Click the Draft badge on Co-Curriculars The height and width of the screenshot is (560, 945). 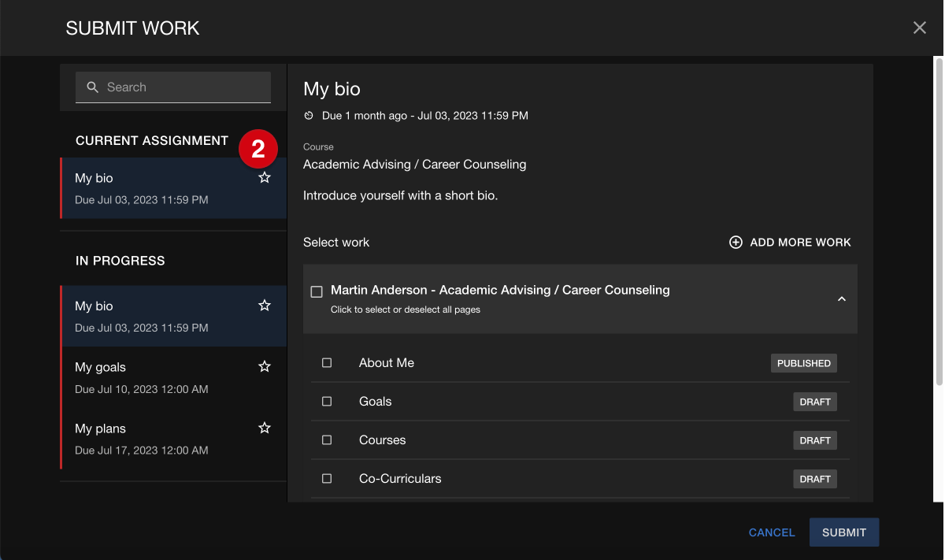[815, 479]
